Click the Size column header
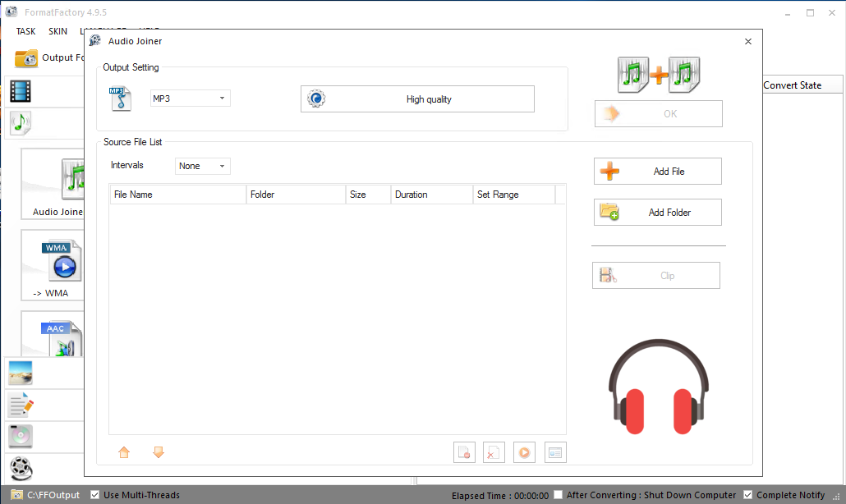This screenshot has height=504, width=846. click(369, 195)
